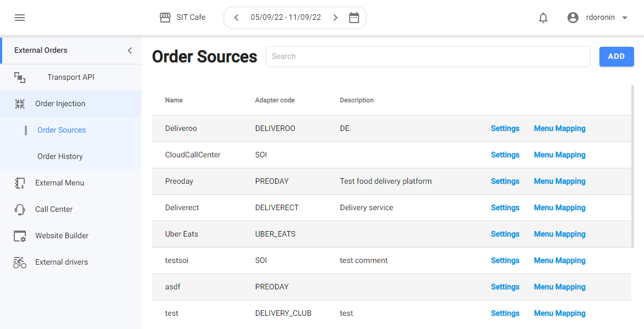
Task: Click the rdoronin user avatar icon
Action: [573, 18]
